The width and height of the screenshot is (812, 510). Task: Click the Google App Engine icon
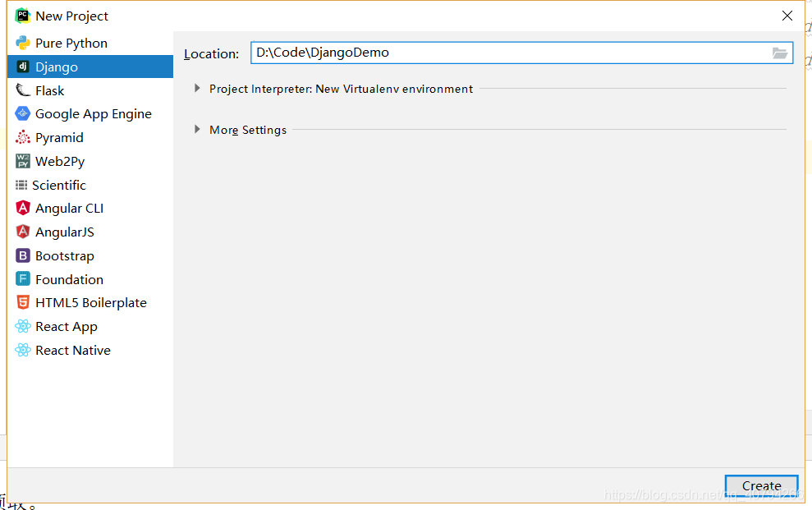23,113
